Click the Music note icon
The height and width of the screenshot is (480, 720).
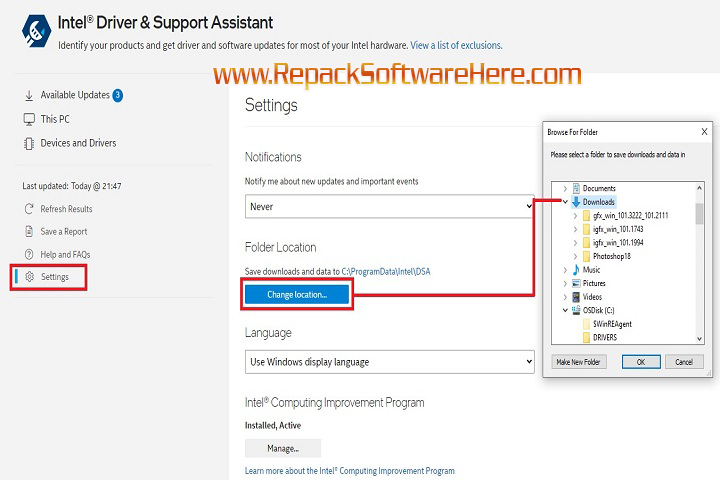pos(576,270)
